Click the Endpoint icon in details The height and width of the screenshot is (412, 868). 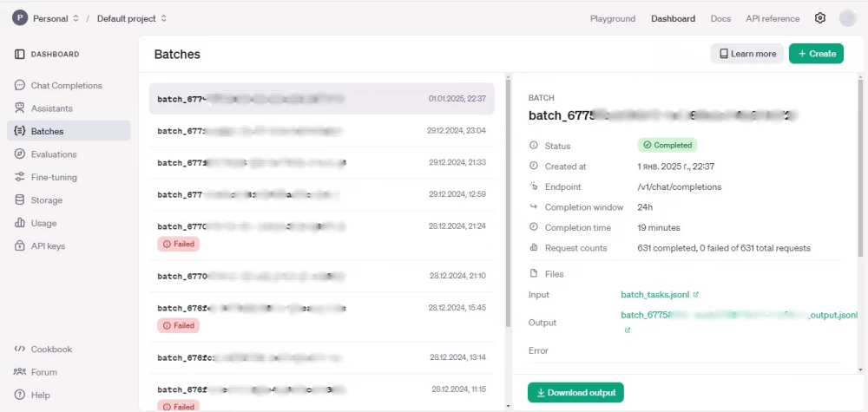(534, 186)
